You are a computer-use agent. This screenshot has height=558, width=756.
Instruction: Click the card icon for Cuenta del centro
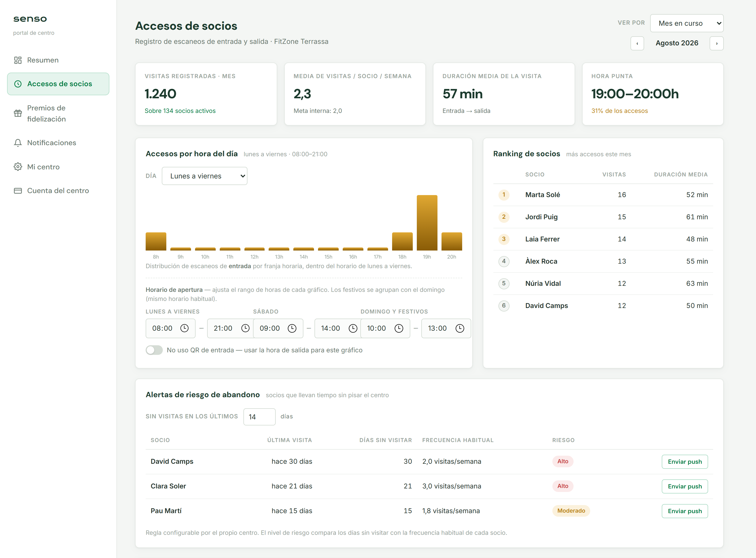pyautogui.click(x=18, y=191)
